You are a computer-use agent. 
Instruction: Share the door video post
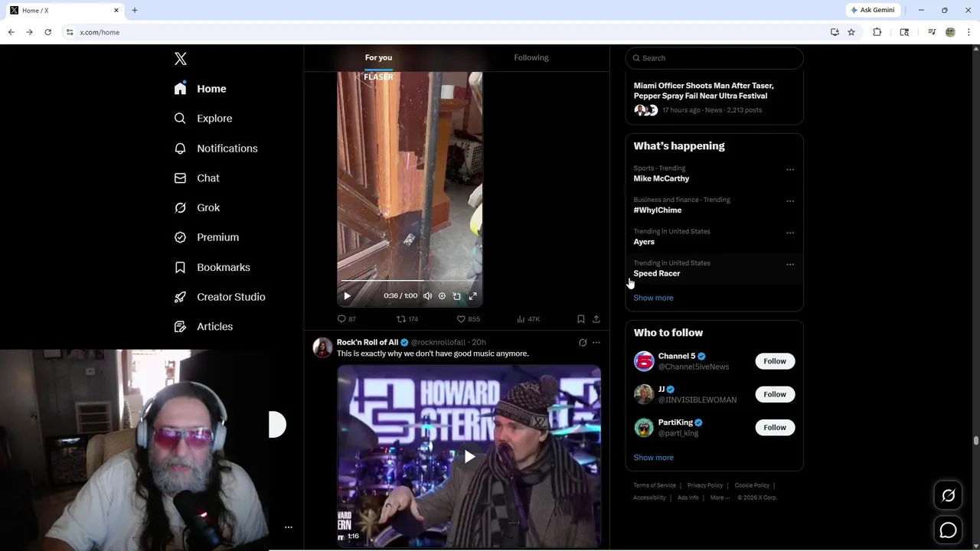pyautogui.click(x=596, y=319)
